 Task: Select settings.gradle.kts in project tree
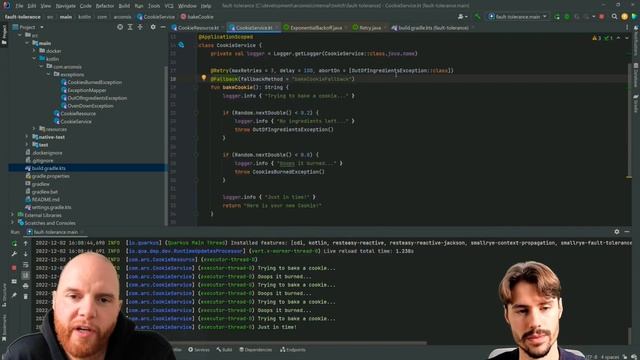tap(48, 207)
